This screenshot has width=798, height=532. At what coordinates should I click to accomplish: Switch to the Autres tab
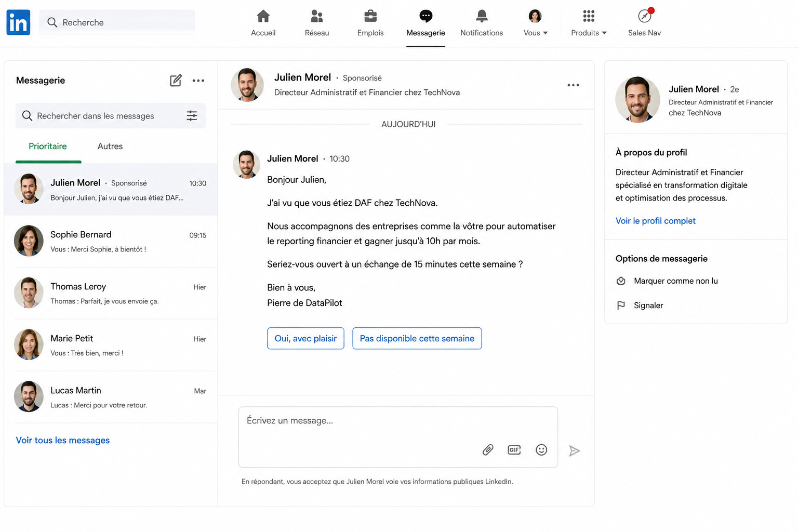[x=110, y=147]
